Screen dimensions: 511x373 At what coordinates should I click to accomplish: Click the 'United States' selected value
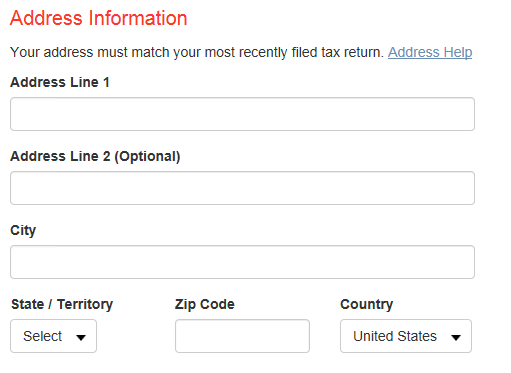(x=395, y=336)
